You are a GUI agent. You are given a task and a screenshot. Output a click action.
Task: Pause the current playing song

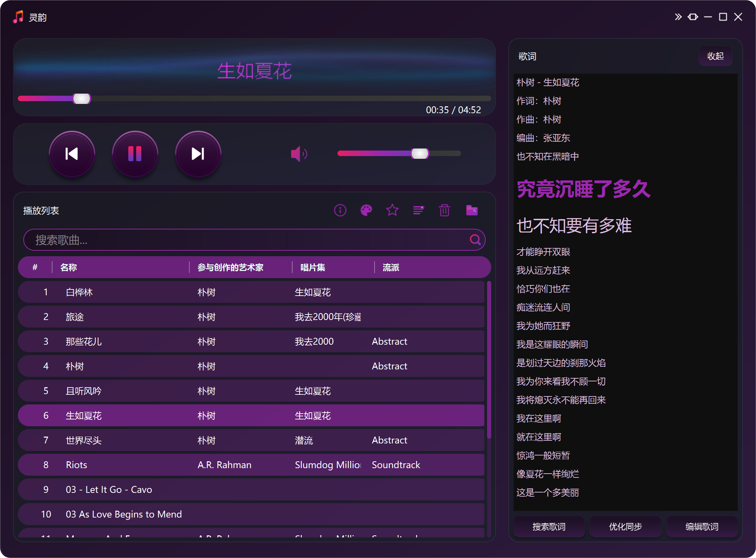(135, 154)
